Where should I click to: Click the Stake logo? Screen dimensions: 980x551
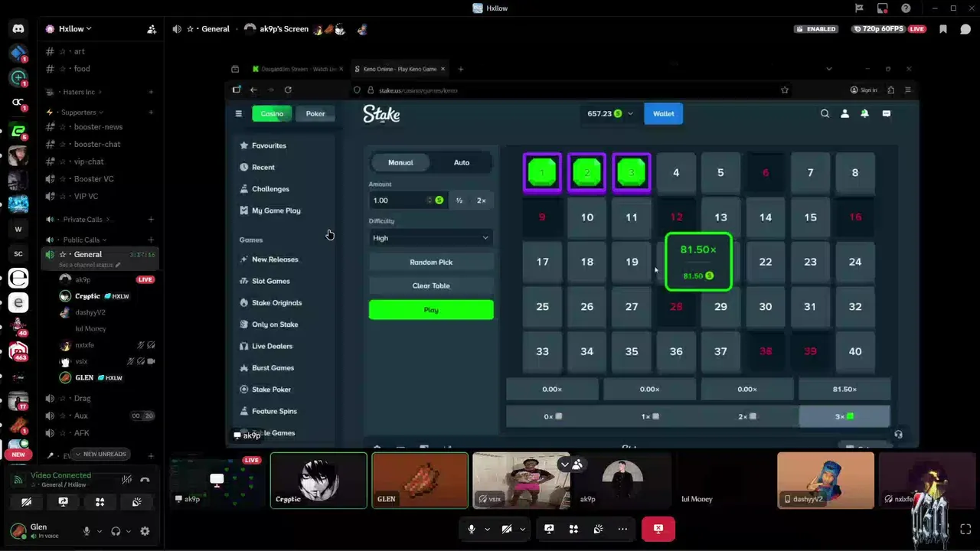pyautogui.click(x=381, y=114)
